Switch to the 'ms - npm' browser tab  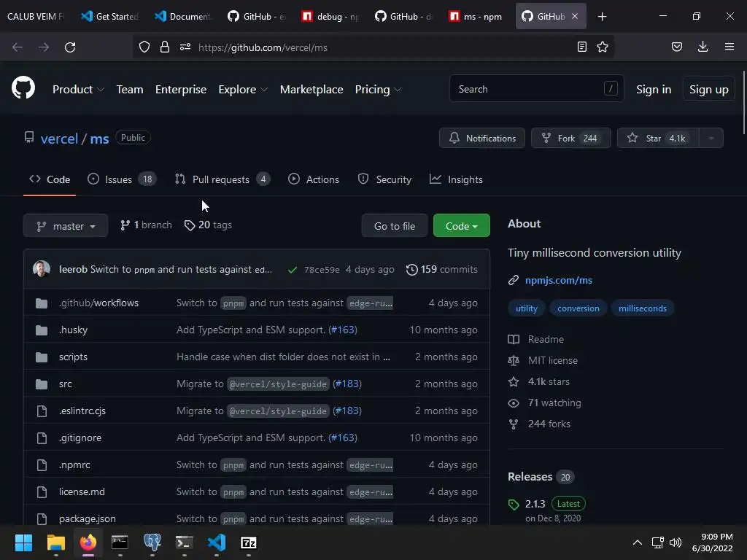point(475,17)
